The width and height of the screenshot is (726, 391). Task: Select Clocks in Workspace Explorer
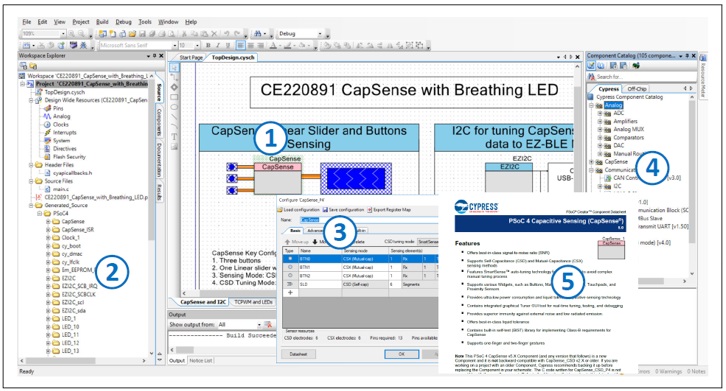point(61,125)
